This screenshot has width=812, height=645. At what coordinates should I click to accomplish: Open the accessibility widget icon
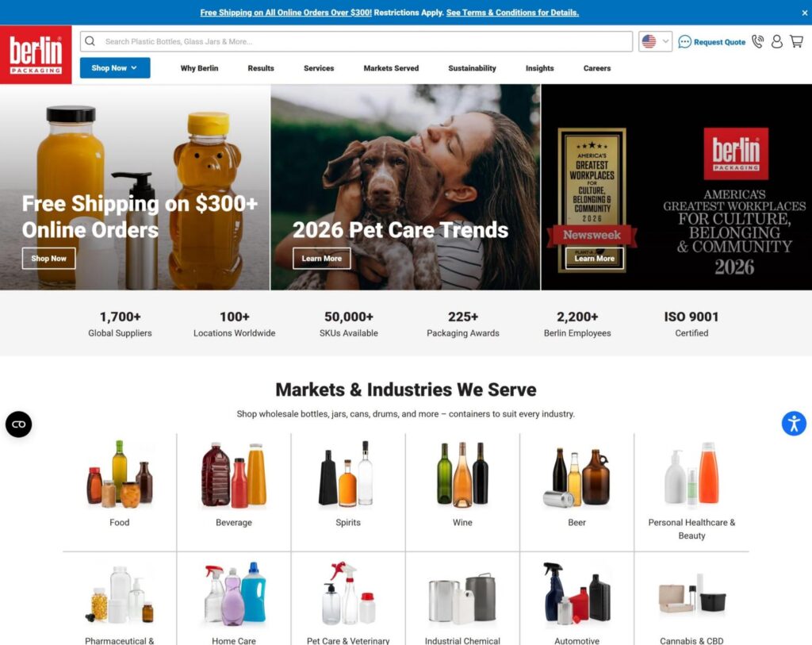click(794, 424)
